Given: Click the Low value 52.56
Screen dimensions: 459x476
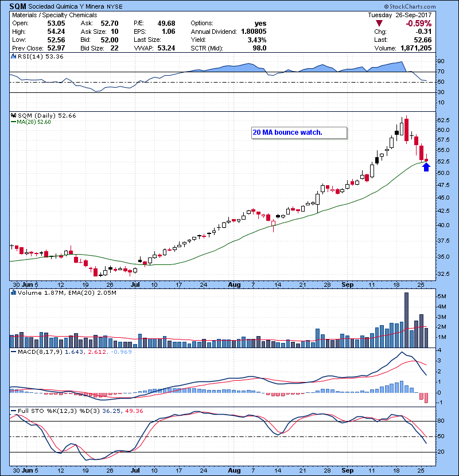Looking at the screenshot, I should pos(56,40).
